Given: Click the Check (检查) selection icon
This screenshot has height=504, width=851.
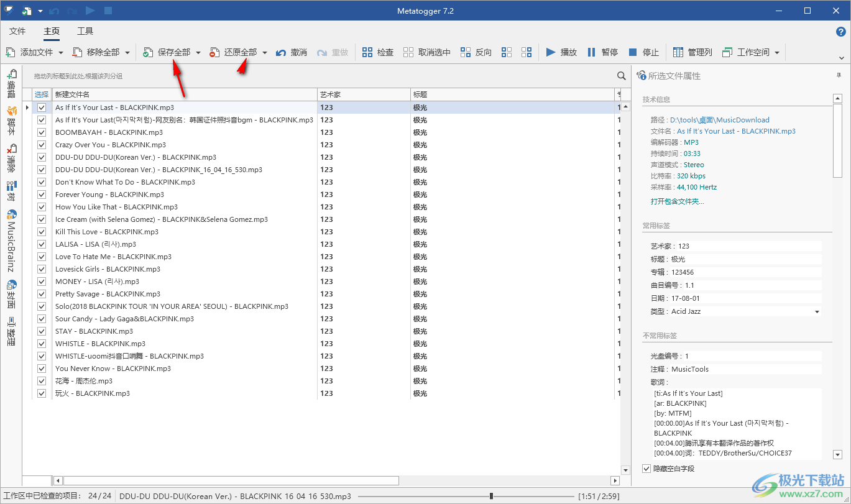Looking at the screenshot, I should tap(367, 52).
